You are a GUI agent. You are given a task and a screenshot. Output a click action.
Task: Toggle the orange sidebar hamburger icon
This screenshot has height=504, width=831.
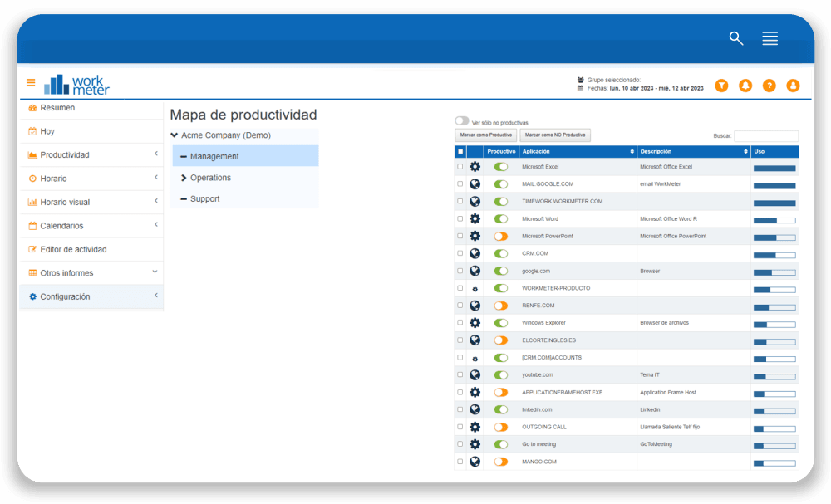[31, 82]
